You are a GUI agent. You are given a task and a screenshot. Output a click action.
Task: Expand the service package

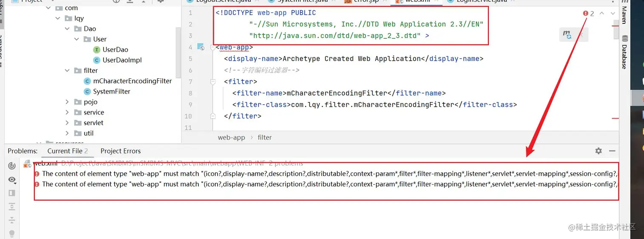pos(67,112)
